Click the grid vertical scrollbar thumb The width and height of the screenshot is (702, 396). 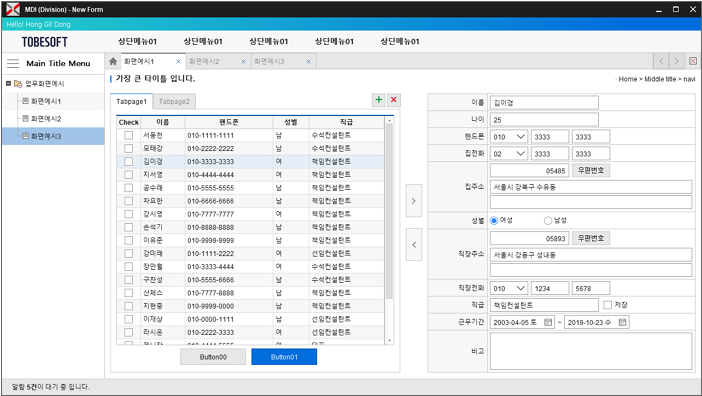pyautogui.click(x=389, y=211)
